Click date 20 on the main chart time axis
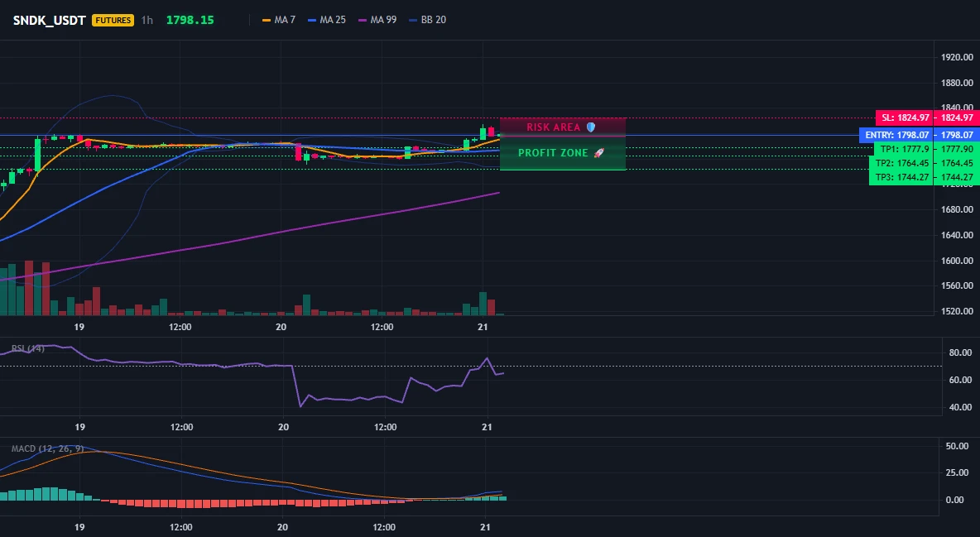The width and height of the screenshot is (980, 537). (x=281, y=327)
